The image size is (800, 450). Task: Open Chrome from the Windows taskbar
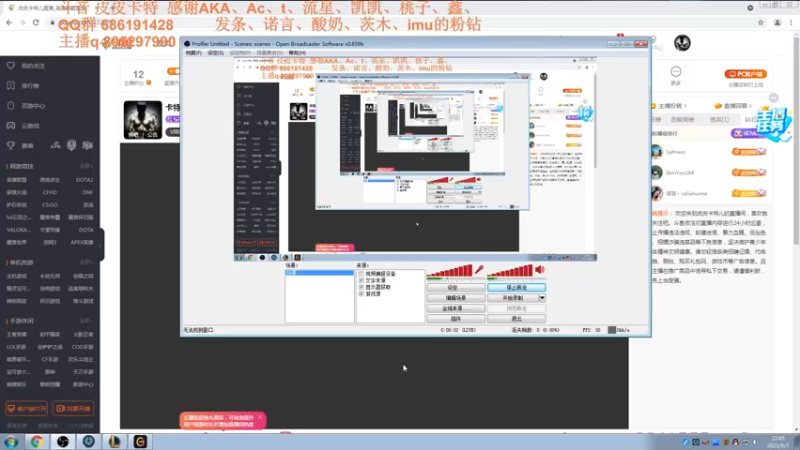click(x=36, y=441)
